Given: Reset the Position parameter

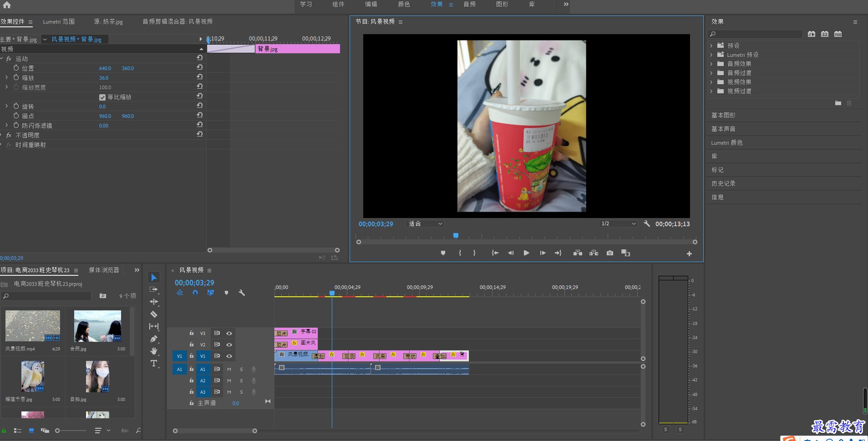Looking at the screenshot, I should tap(199, 67).
